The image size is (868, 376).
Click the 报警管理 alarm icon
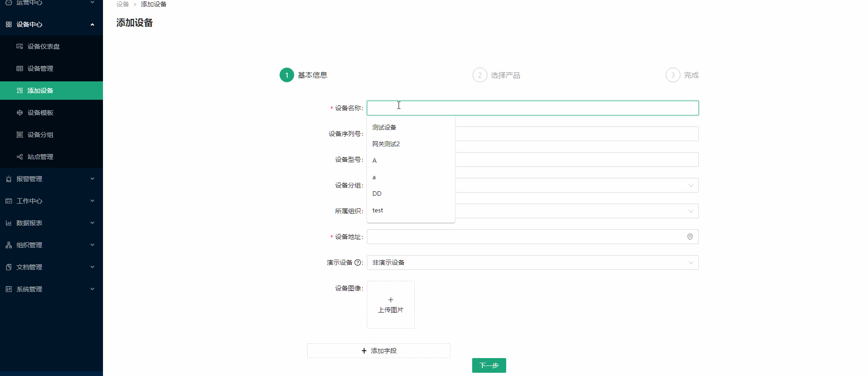[x=9, y=179]
